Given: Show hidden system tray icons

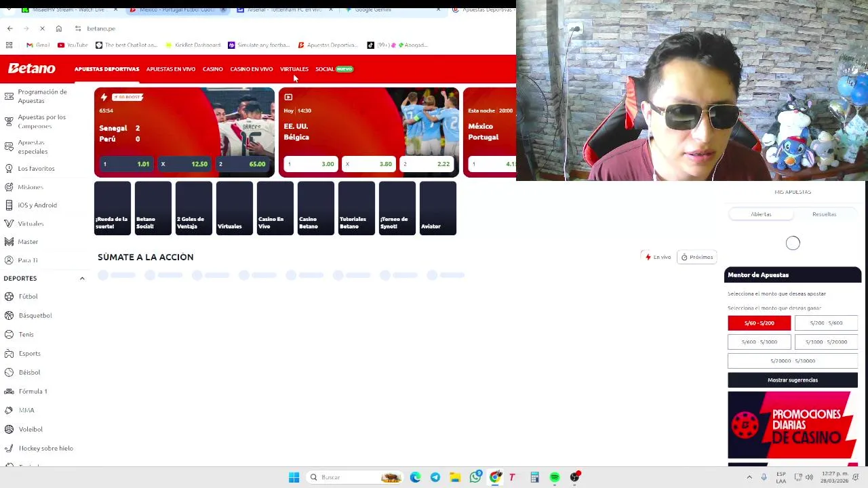Looking at the screenshot, I should click(749, 477).
